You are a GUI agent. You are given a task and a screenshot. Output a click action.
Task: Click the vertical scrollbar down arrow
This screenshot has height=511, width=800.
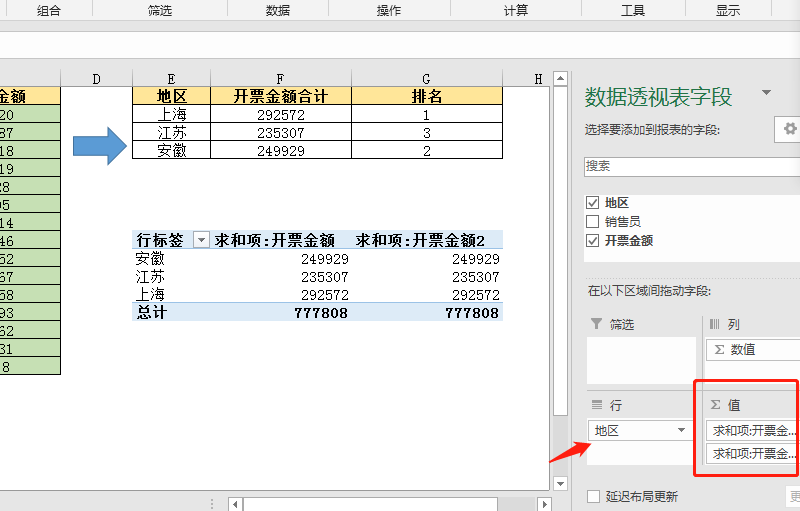point(560,483)
